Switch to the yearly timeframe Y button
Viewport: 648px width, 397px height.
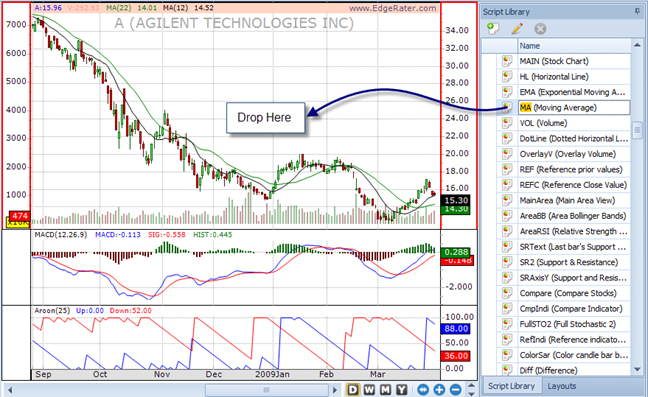click(401, 390)
